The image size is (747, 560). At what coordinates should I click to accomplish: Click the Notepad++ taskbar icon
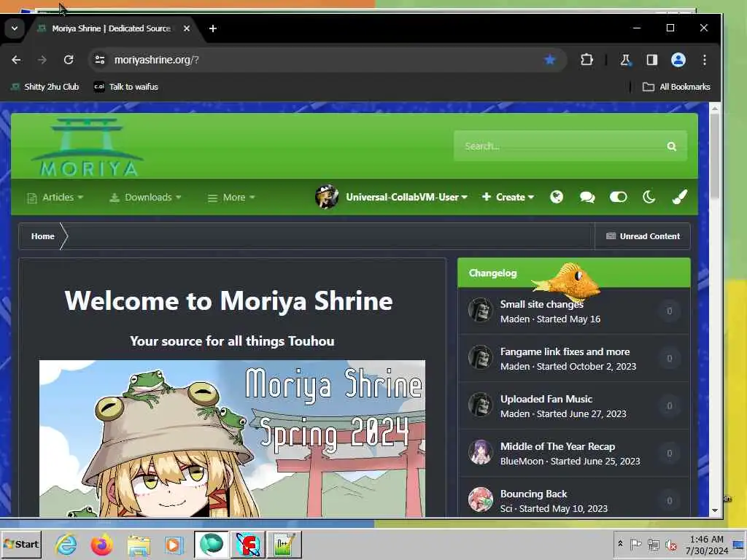pos(284,545)
